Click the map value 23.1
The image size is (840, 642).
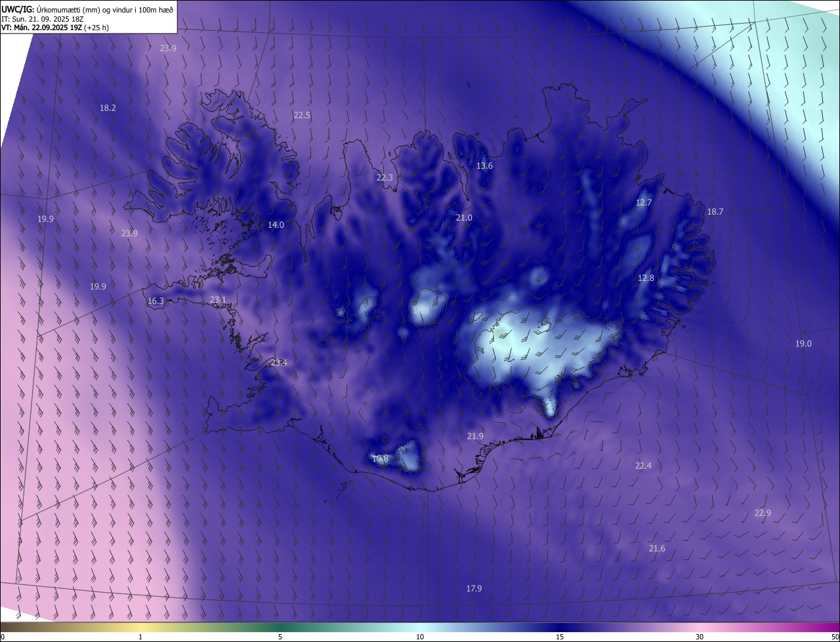point(218,299)
